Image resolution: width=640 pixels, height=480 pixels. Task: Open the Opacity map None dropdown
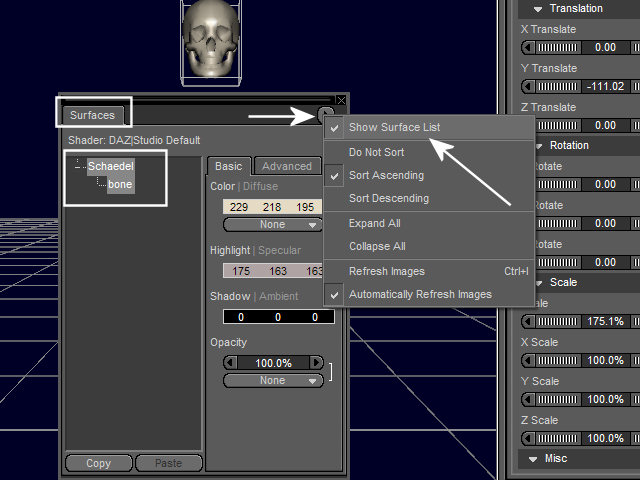tap(273, 380)
